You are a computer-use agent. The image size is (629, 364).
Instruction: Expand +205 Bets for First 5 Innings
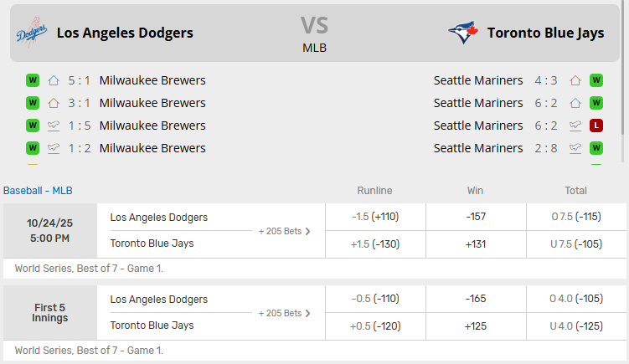[x=285, y=313]
